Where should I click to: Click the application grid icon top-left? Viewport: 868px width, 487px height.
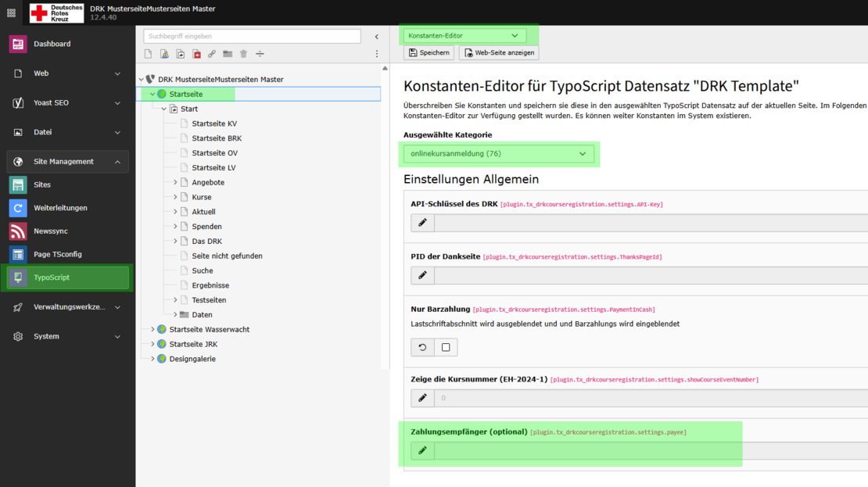pos(11,13)
